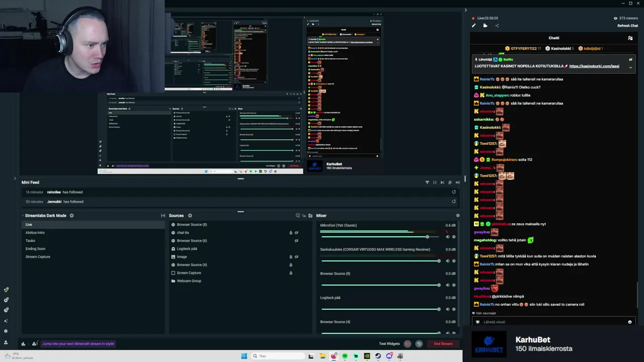Unlock the Screen Capture source
The width and height of the screenshot is (644, 362).
[x=291, y=273]
